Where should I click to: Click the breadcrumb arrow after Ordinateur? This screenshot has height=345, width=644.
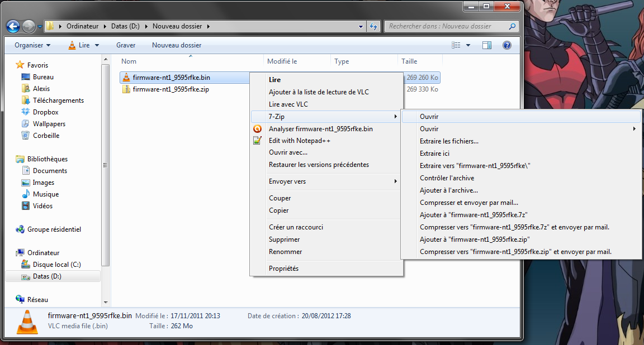click(105, 26)
